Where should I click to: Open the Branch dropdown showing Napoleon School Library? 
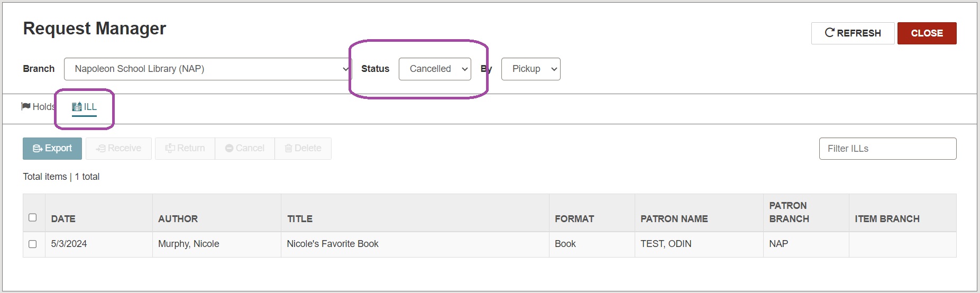pyautogui.click(x=208, y=69)
